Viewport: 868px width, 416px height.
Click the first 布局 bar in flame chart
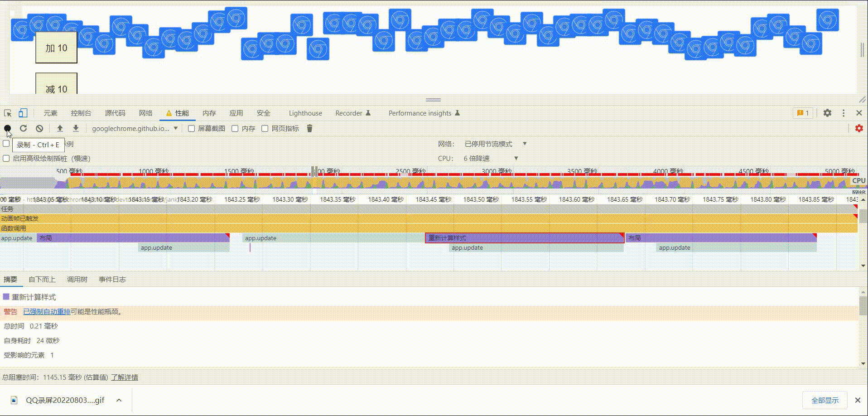(x=133, y=238)
